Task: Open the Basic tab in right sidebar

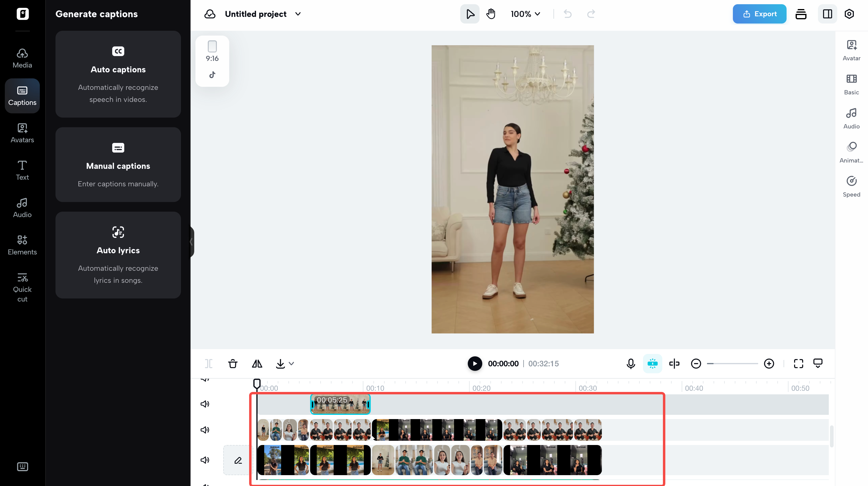Action: 851,84
